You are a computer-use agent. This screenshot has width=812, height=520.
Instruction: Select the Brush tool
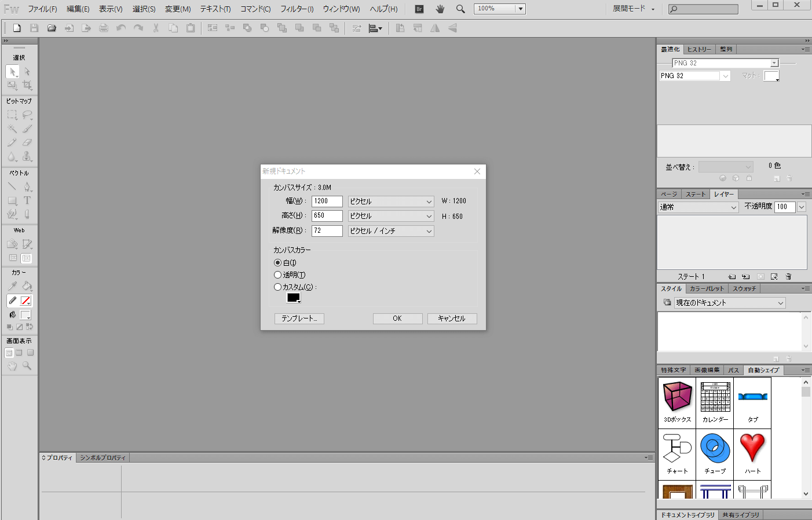27,129
